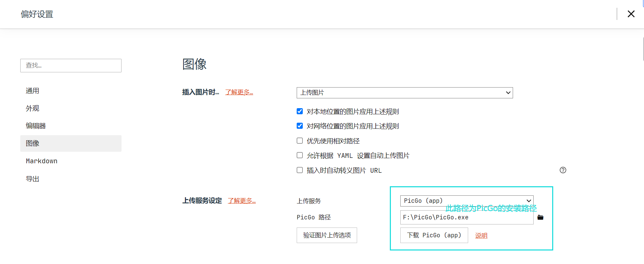Open the 说明 link
The image size is (644, 264).
pos(481,235)
